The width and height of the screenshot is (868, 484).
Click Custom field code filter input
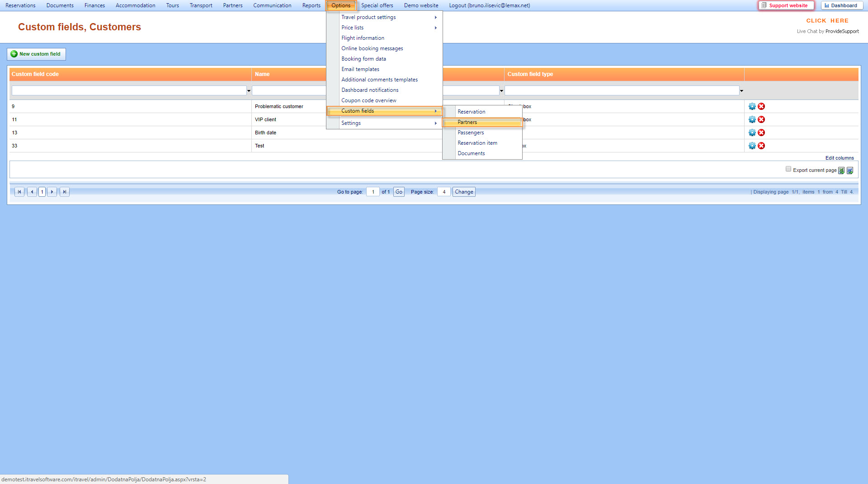(x=129, y=91)
